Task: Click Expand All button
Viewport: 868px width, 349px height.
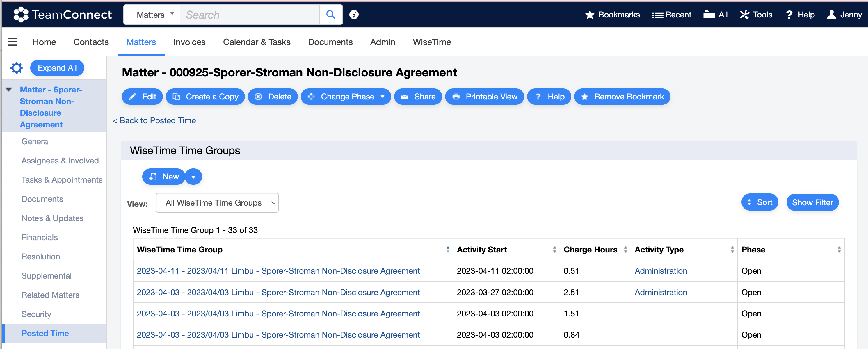Action: point(57,68)
